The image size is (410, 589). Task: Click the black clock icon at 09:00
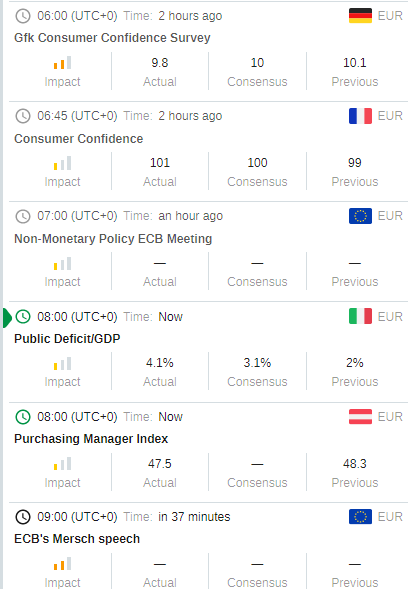(23, 517)
